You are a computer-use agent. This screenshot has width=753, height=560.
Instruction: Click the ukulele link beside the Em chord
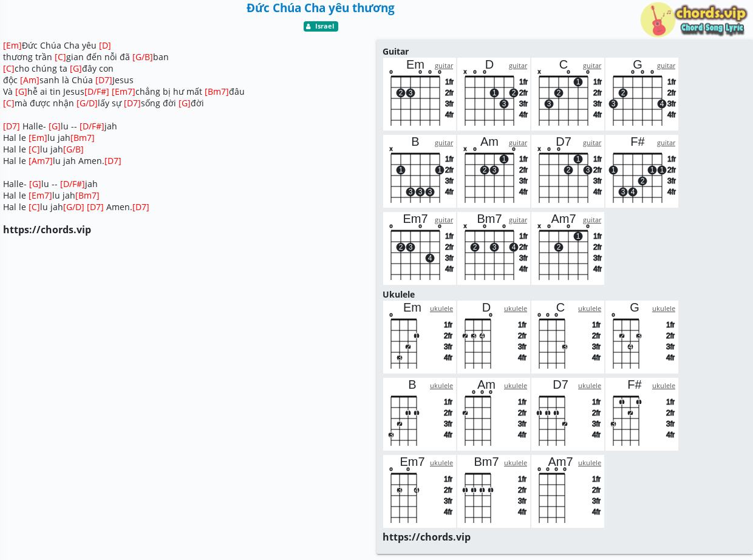441,309
